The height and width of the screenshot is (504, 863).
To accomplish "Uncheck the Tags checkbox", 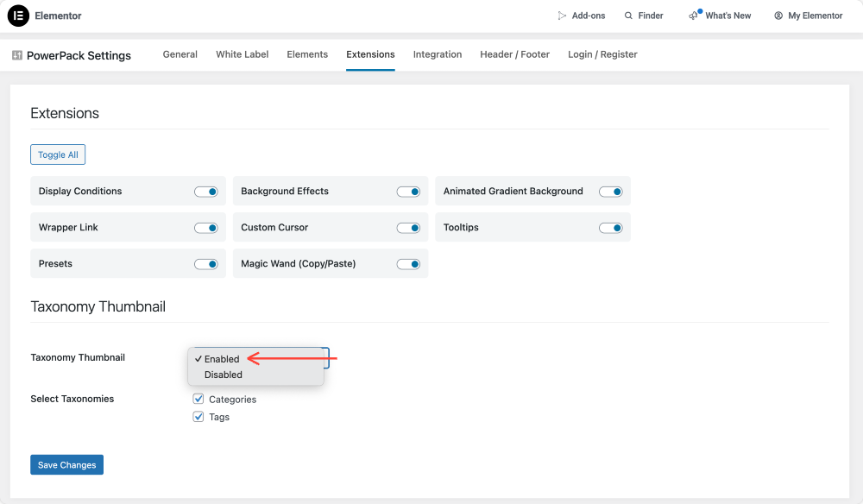I will 198,417.
